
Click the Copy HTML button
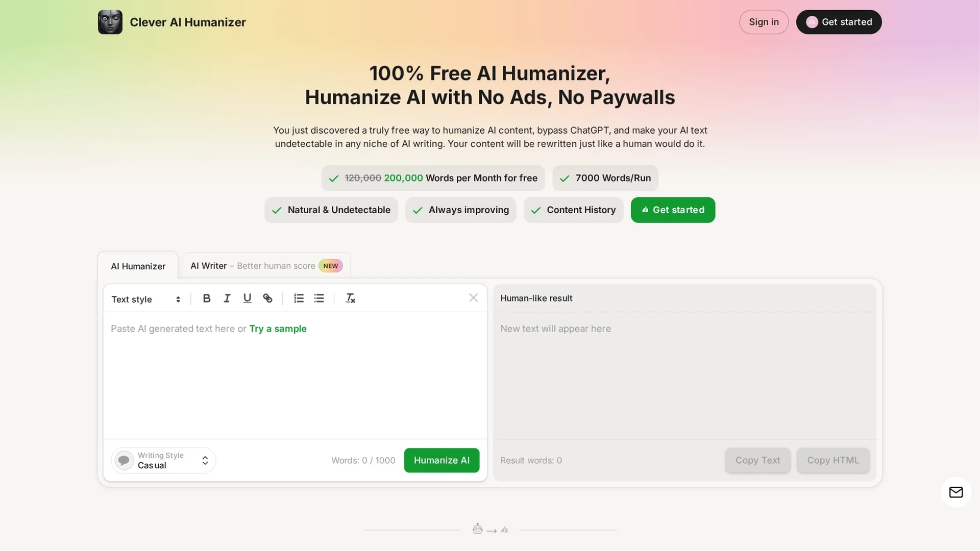833,460
